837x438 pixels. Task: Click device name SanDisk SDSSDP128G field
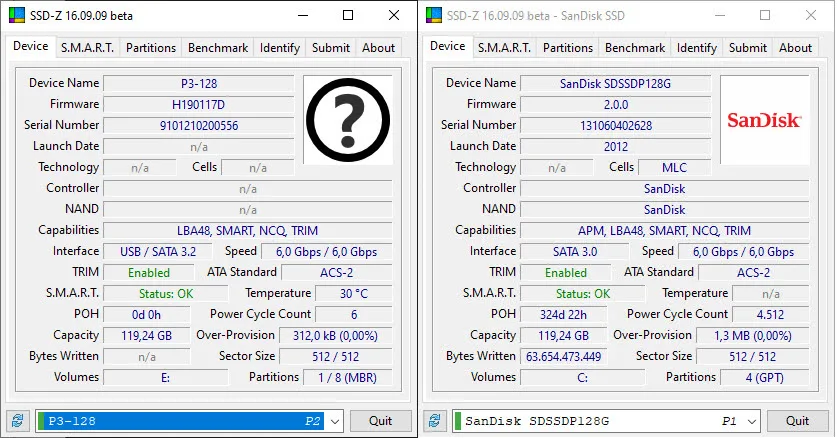coord(615,83)
